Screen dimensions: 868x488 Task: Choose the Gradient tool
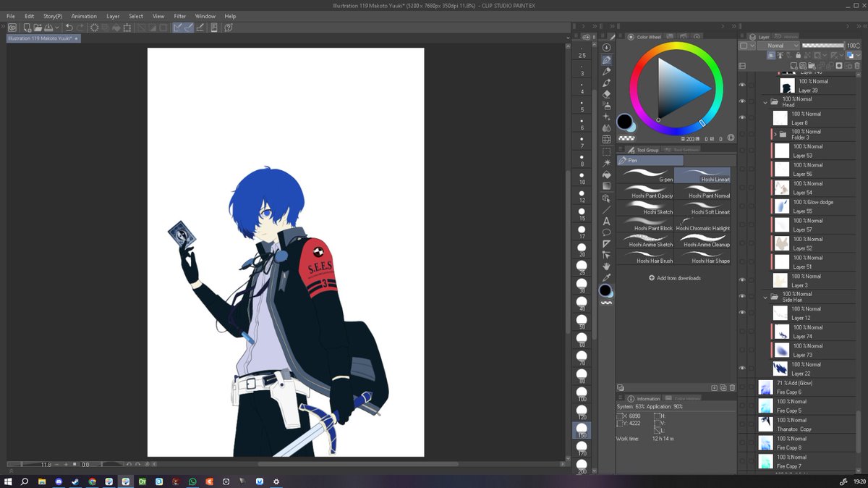coord(606,186)
